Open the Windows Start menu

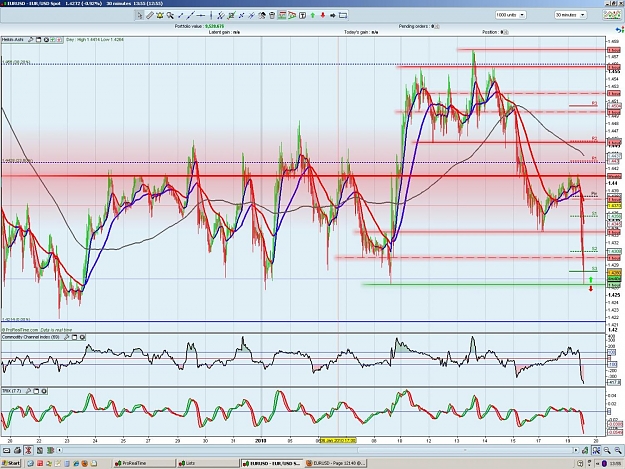tap(11, 463)
